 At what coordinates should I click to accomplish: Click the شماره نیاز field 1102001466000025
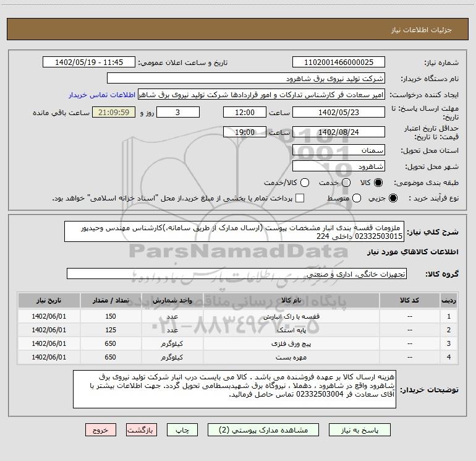pyautogui.click(x=339, y=62)
